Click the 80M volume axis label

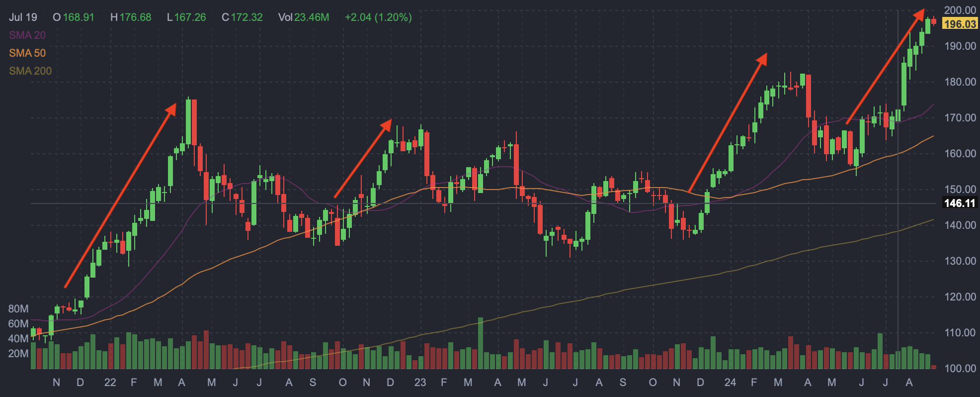(18, 309)
